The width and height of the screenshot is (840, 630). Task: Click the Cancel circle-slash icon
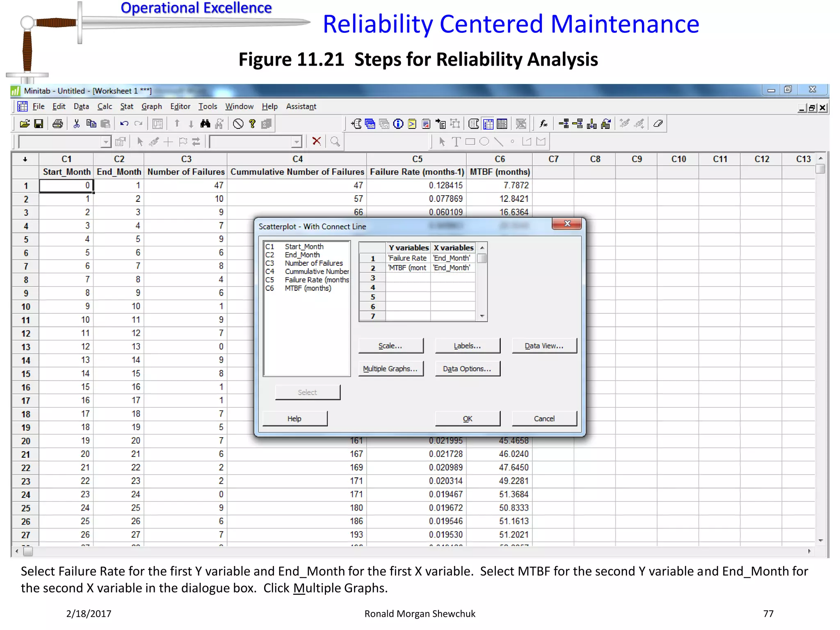pyautogui.click(x=238, y=124)
